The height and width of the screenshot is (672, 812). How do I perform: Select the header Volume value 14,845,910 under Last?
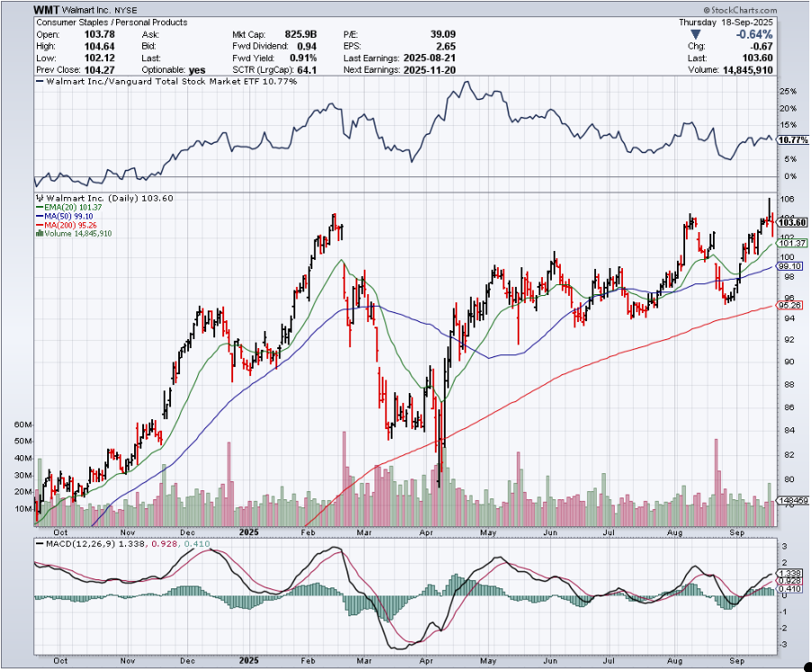(x=747, y=70)
